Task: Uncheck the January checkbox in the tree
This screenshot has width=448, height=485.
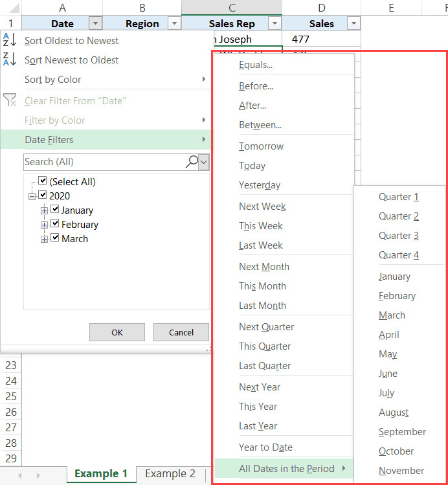Action: tap(55, 209)
